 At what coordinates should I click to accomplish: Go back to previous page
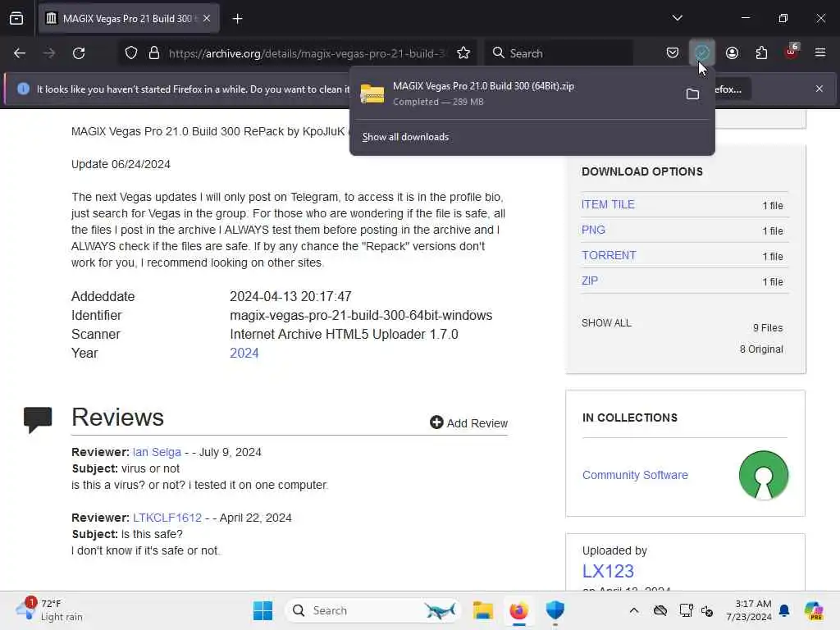(20, 53)
